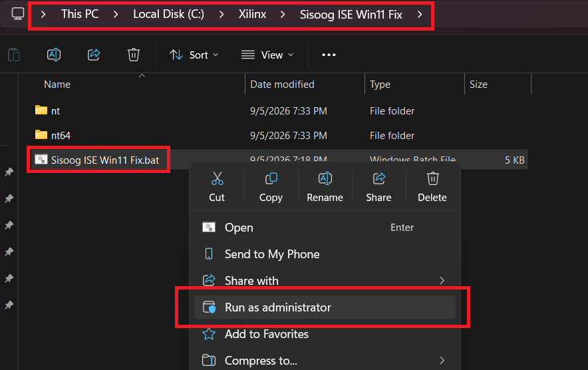Select the nt folder

(x=55, y=111)
